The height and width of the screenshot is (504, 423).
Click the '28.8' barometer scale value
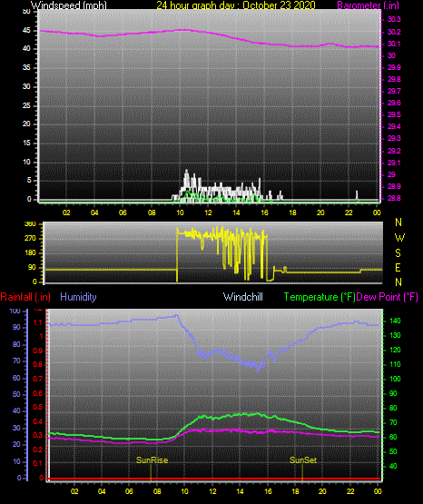394,198
